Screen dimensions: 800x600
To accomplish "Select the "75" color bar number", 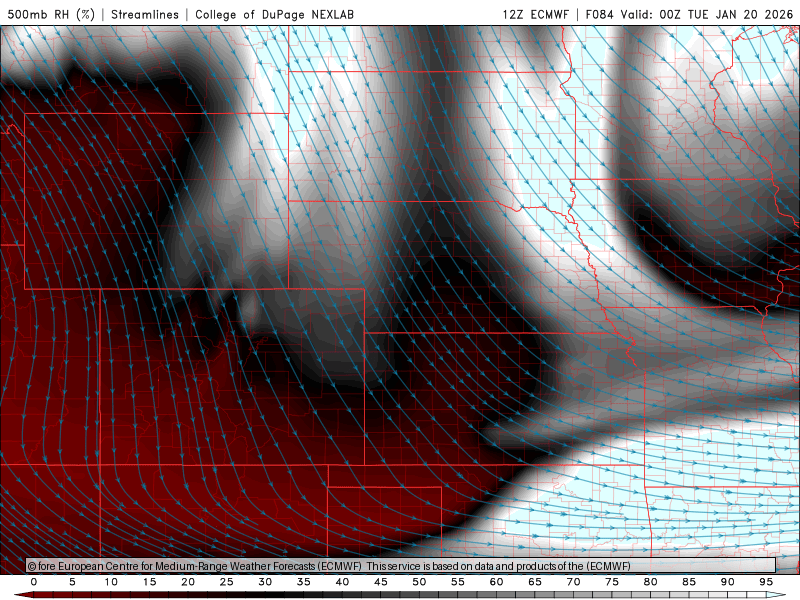I will tap(611, 582).
